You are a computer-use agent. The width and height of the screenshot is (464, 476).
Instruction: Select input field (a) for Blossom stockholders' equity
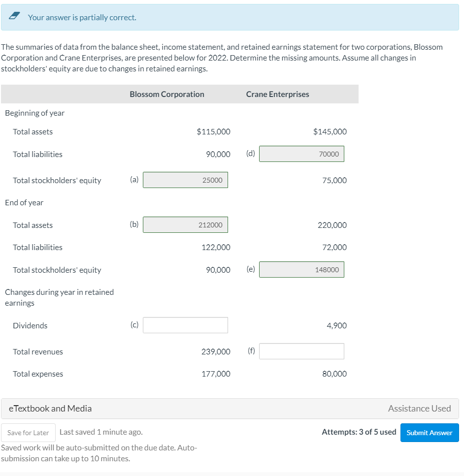(x=185, y=180)
